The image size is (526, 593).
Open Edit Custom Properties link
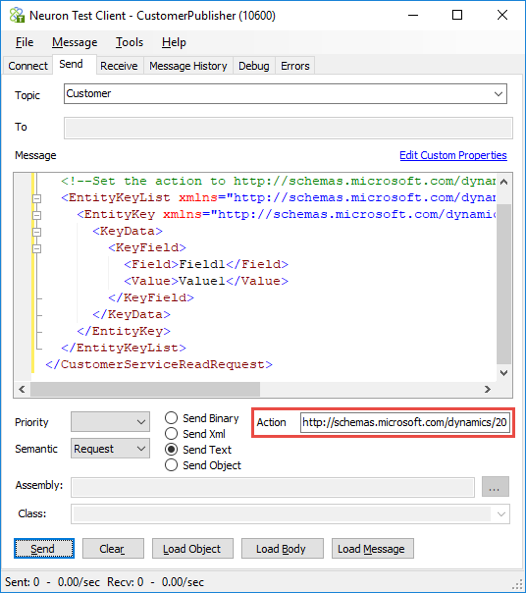pyautogui.click(x=453, y=155)
